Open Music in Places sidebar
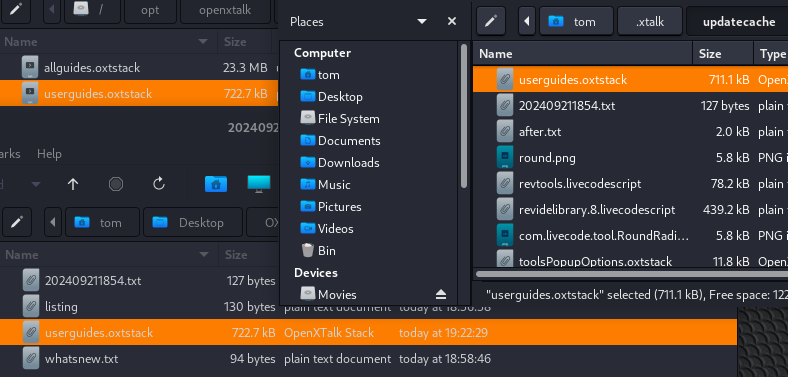Screen dimensions: 788x377 (325, 184)
